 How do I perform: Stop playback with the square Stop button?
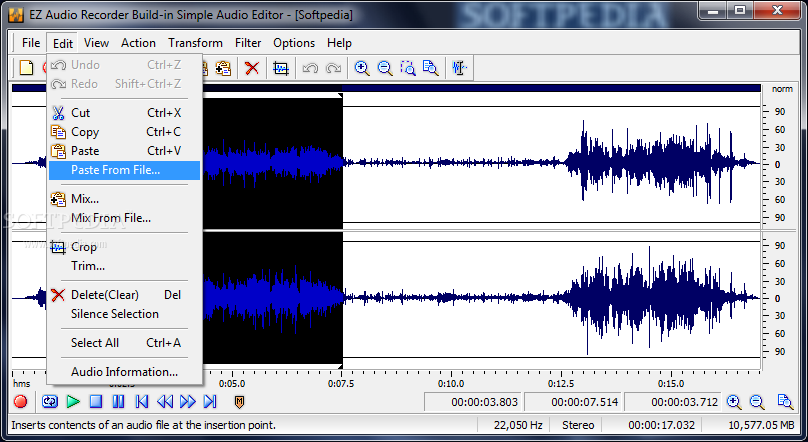click(x=96, y=401)
